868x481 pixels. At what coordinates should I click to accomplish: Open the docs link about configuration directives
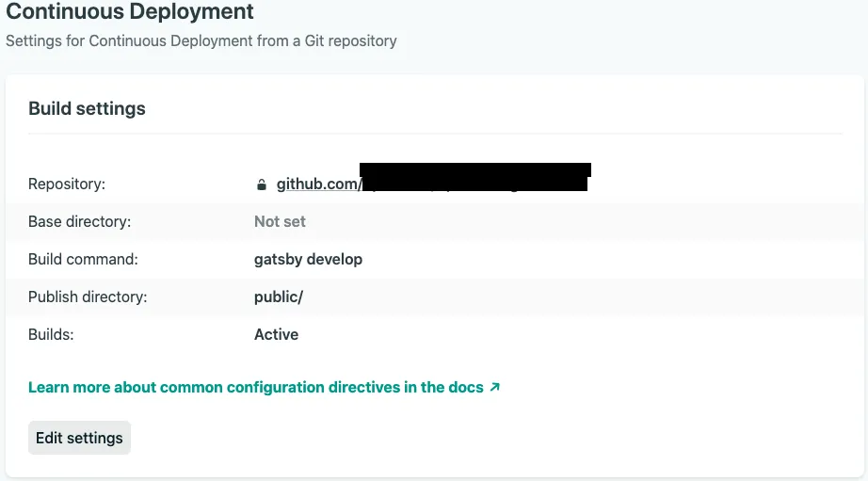[x=255, y=387]
